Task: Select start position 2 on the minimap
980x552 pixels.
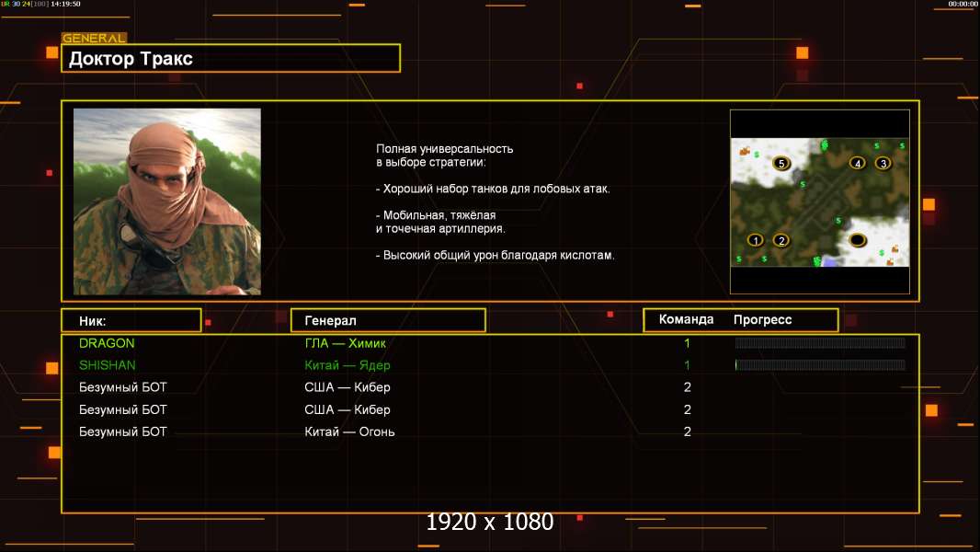Action: click(781, 240)
